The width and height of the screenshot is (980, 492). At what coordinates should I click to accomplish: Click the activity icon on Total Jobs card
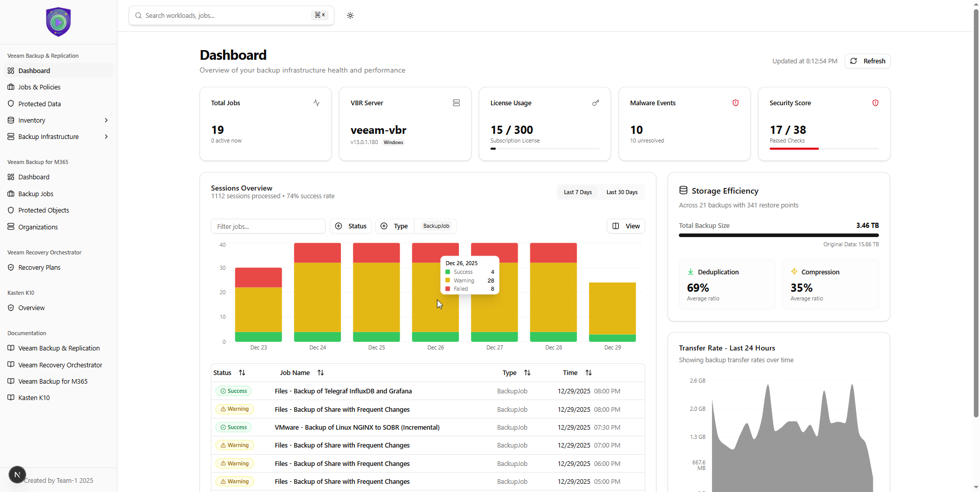(316, 103)
